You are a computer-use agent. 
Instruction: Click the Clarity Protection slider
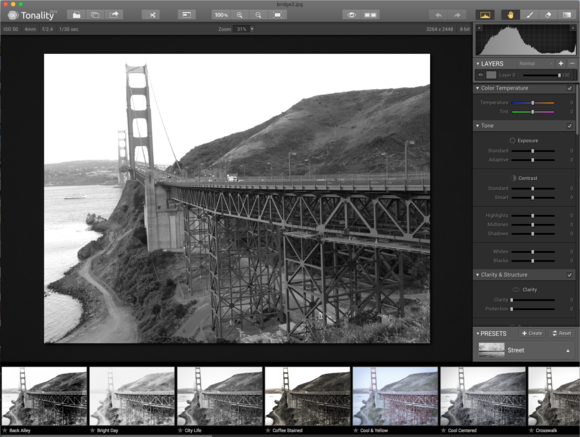point(533,309)
